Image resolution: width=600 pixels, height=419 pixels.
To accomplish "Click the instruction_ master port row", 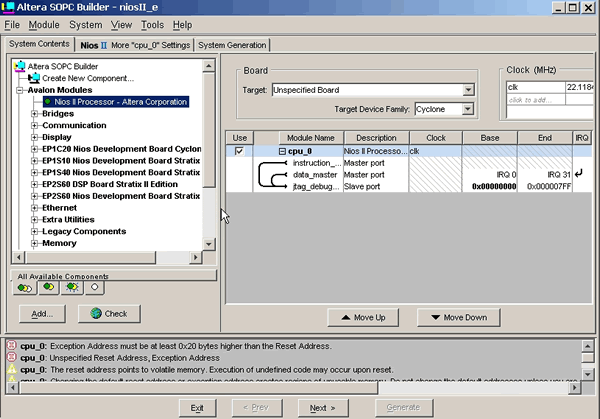I will (409, 163).
